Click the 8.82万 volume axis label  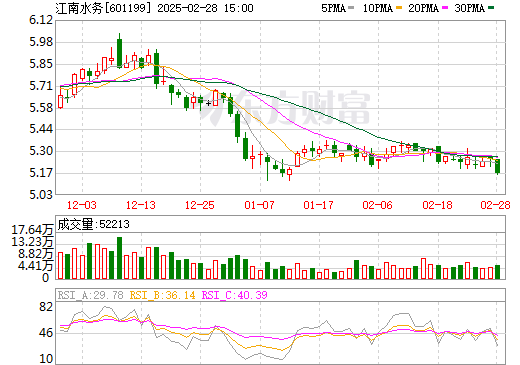coord(36,254)
